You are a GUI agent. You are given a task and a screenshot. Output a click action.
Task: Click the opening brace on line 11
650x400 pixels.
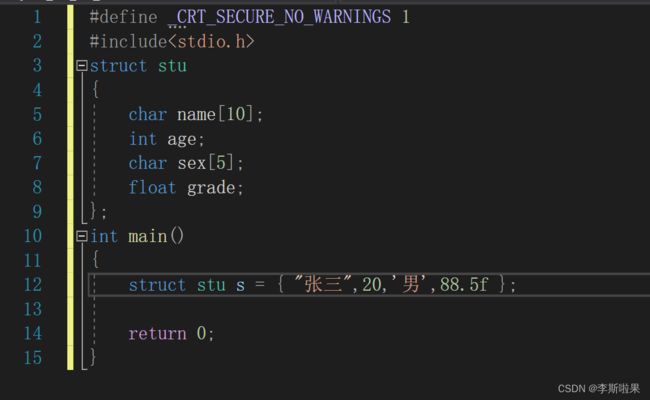point(95,260)
